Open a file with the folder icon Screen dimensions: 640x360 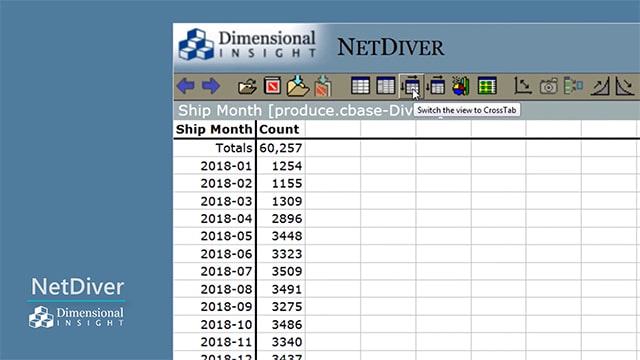coord(247,86)
